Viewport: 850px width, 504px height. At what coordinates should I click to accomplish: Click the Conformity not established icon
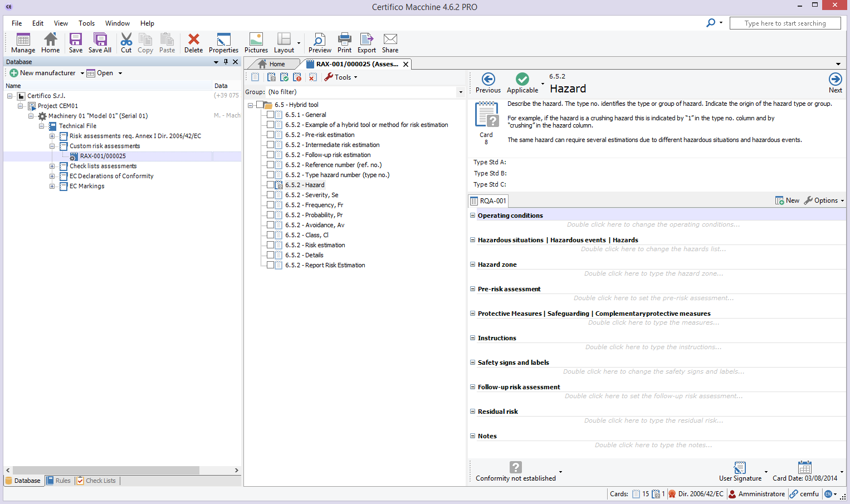(516, 467)
